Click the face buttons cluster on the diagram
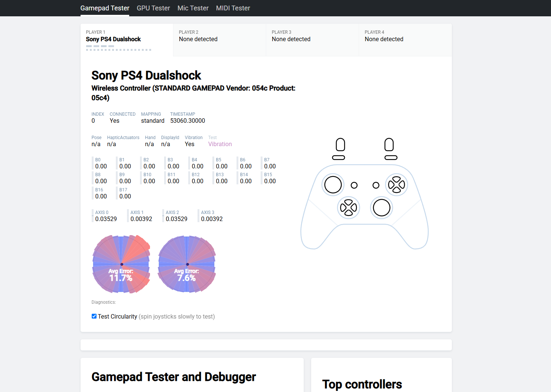The image size is (551, 392). pos(397,185)
